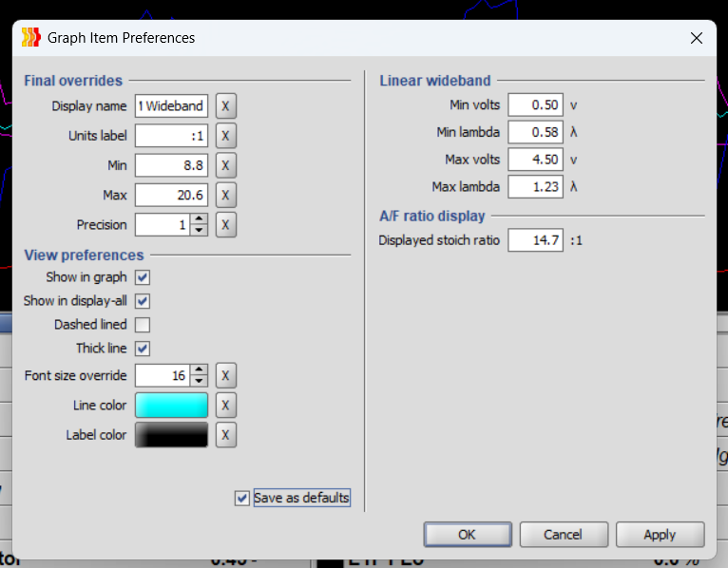Reset the Line color with its X button

(x=225, y=406)
